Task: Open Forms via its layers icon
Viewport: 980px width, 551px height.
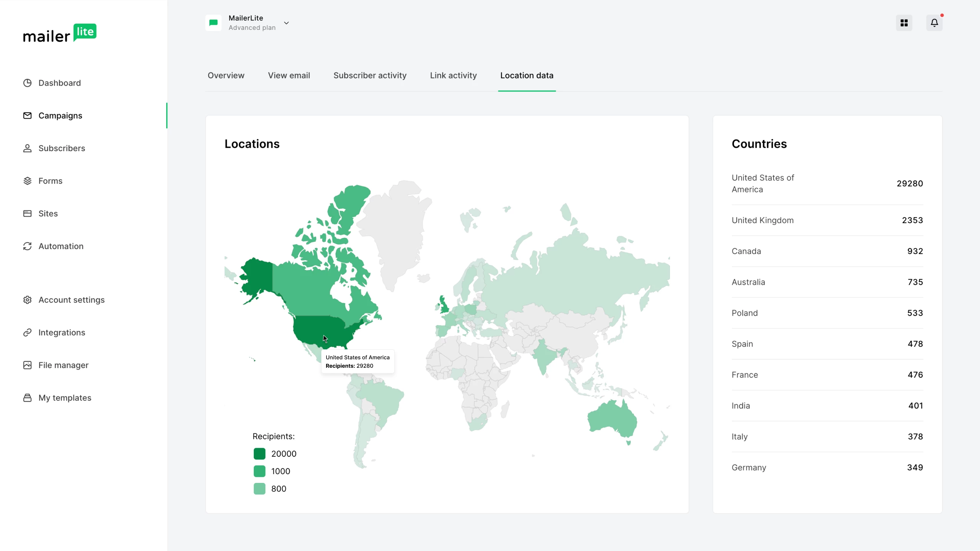Action: click(27, 181)
